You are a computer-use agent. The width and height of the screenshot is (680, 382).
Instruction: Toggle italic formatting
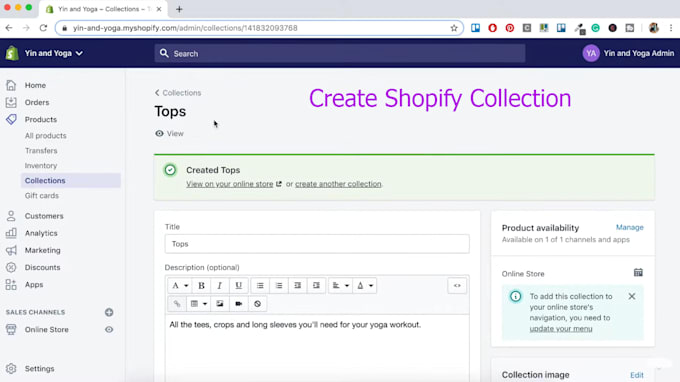(219, 285)
